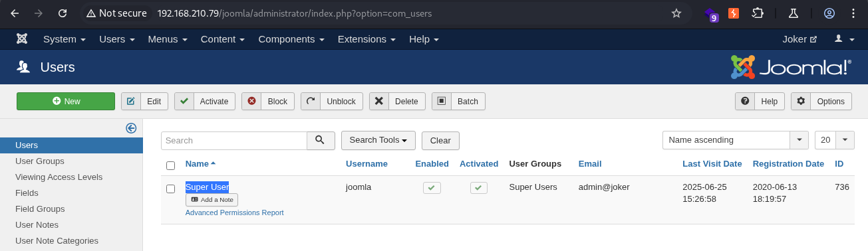Click the green New button

66,102
